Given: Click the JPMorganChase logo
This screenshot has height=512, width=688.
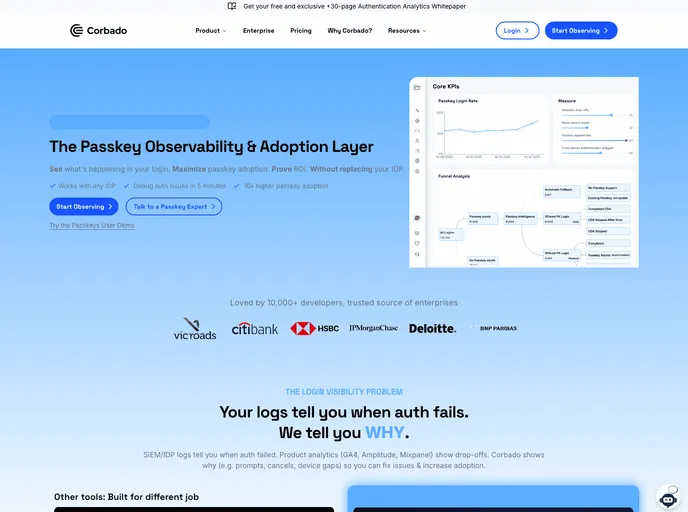Looking at the screenshot, I should point(373,328).
